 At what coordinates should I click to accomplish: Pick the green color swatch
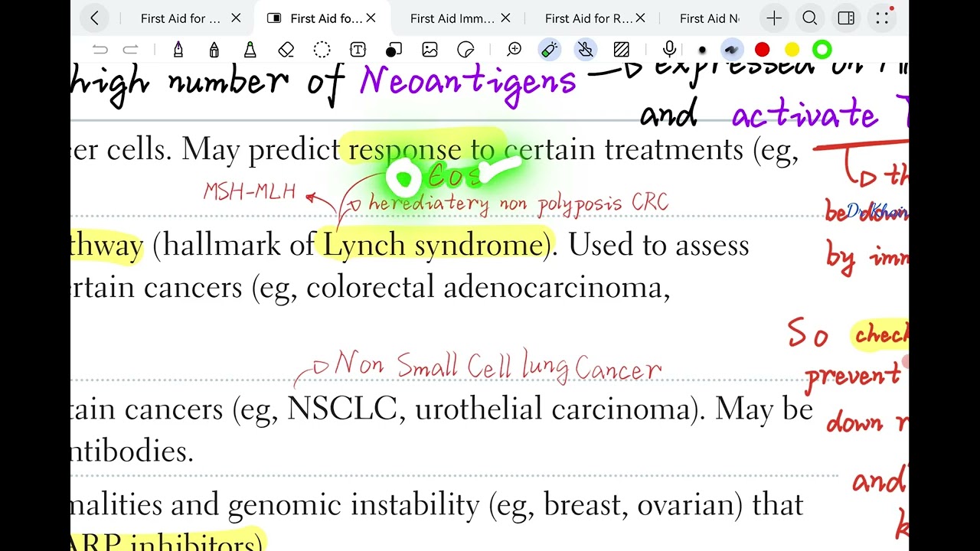coord(822,50)
